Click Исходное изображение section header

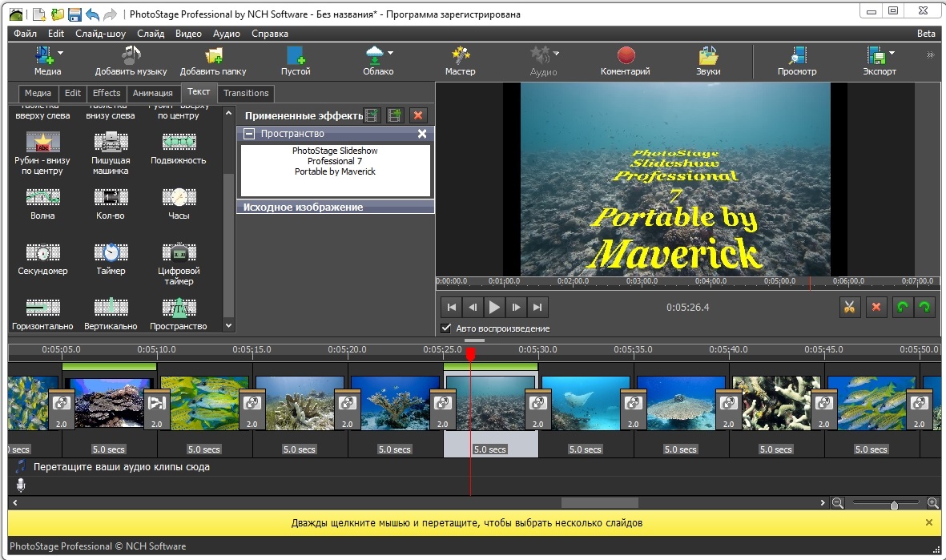[x=336, y=207]
